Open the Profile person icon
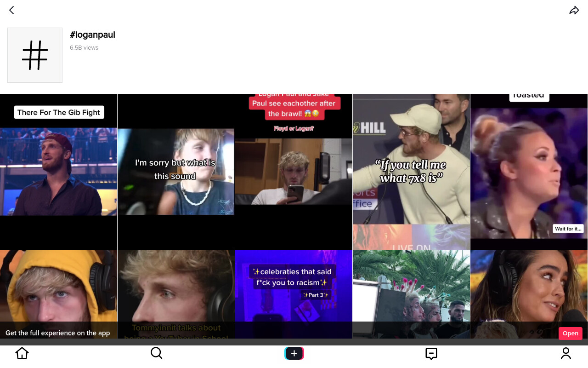The image size is (588, 368). (x=566, y=353)
